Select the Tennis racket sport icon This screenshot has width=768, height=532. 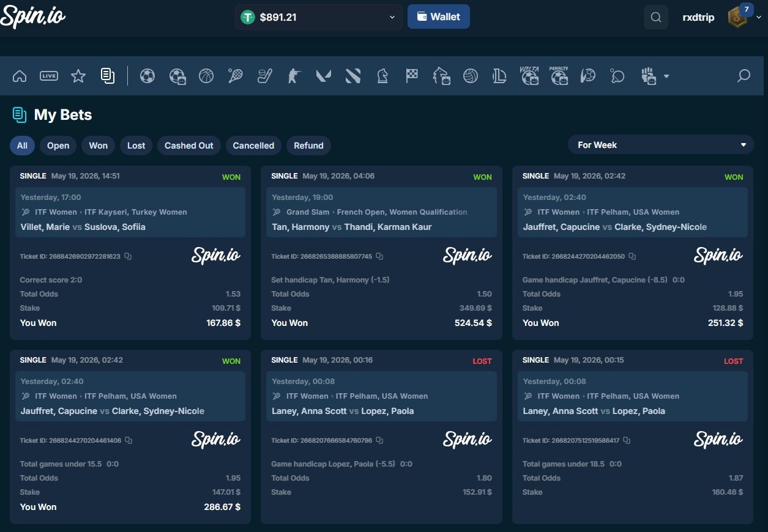(x=236, y=76)
